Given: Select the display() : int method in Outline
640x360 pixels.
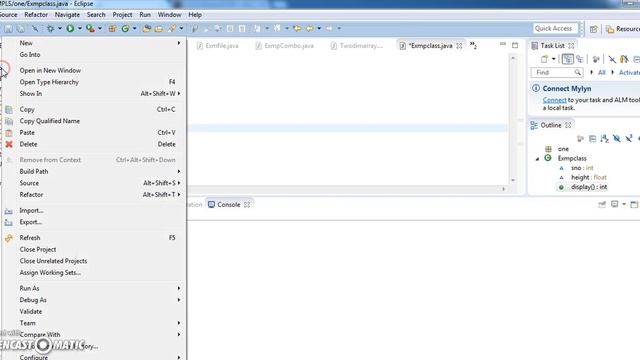Looking at the screenshot, I should [x=589, y=187].
